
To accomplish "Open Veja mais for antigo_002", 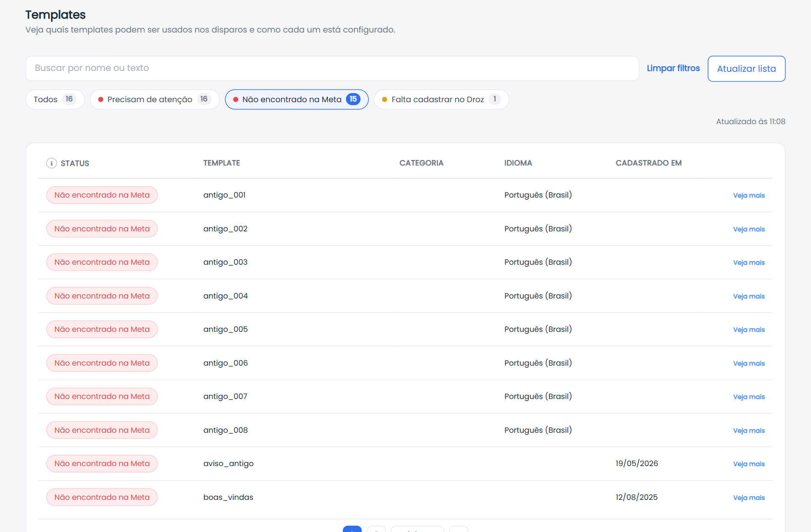I will coord(749,229).
